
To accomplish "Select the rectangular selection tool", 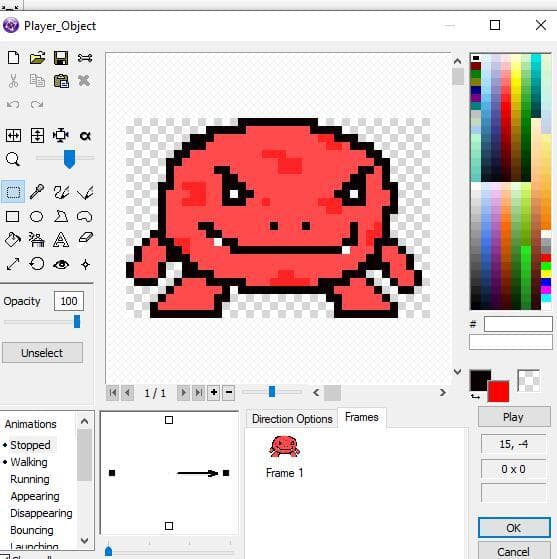I will click(x=13, y=192).
